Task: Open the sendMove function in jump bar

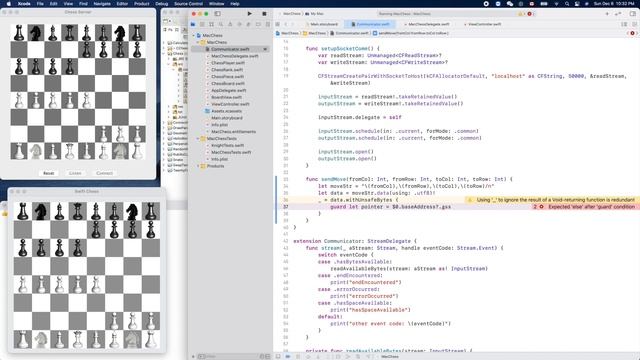Action: tap(411, 33)
